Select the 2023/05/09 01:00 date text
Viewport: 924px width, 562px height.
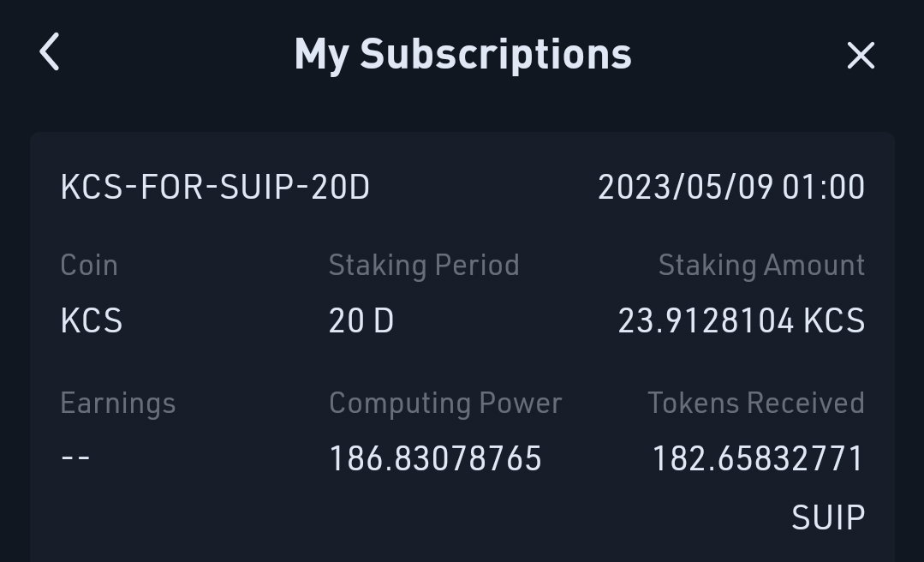tap(731, 188)
